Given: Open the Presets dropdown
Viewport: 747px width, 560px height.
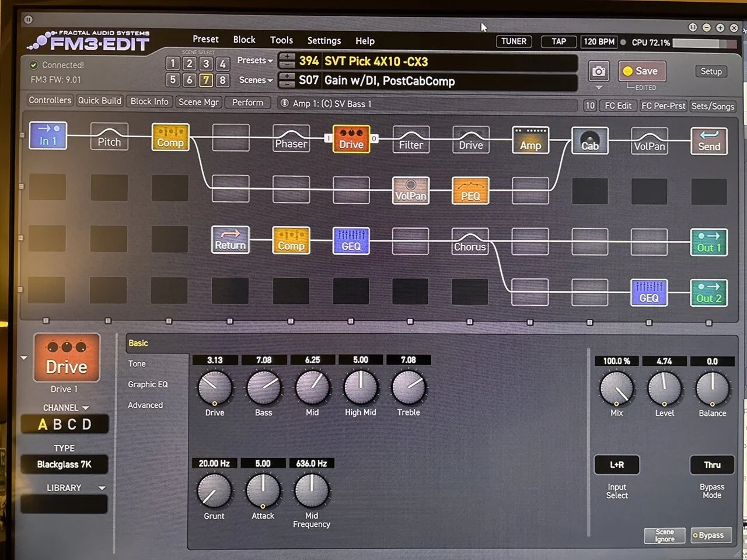Looking at the screenshot, I should click(x=255, y=61).
